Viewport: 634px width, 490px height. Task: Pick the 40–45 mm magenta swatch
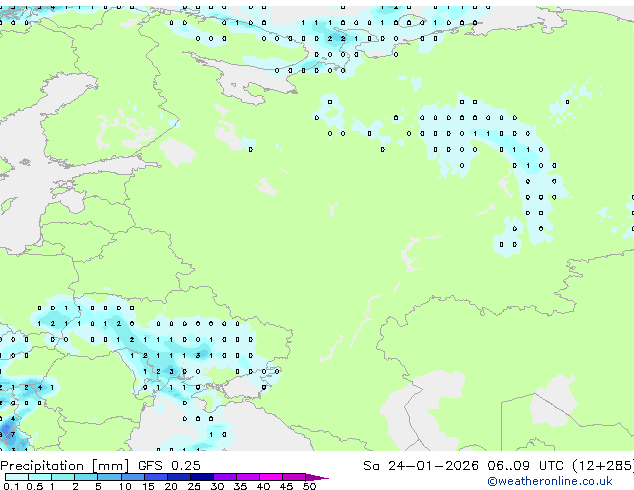coord(271,477)
